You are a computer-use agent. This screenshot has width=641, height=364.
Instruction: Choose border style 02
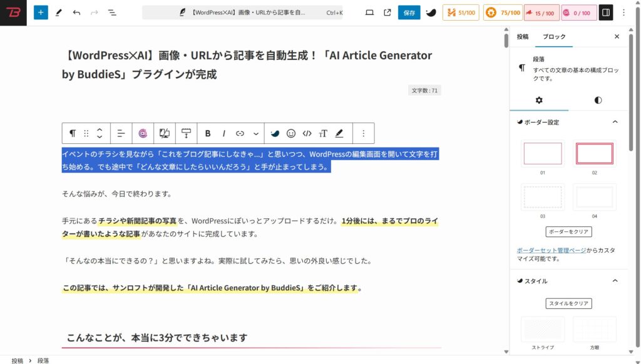point(595,154)
